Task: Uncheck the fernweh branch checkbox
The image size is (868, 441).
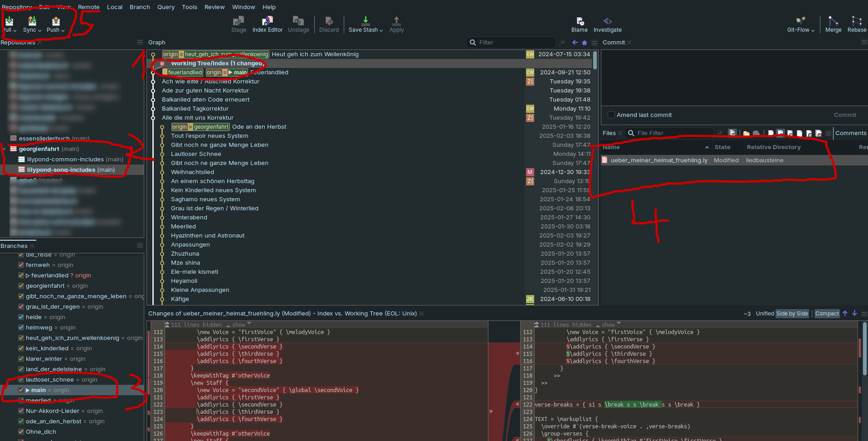Action: pos(21,265)
